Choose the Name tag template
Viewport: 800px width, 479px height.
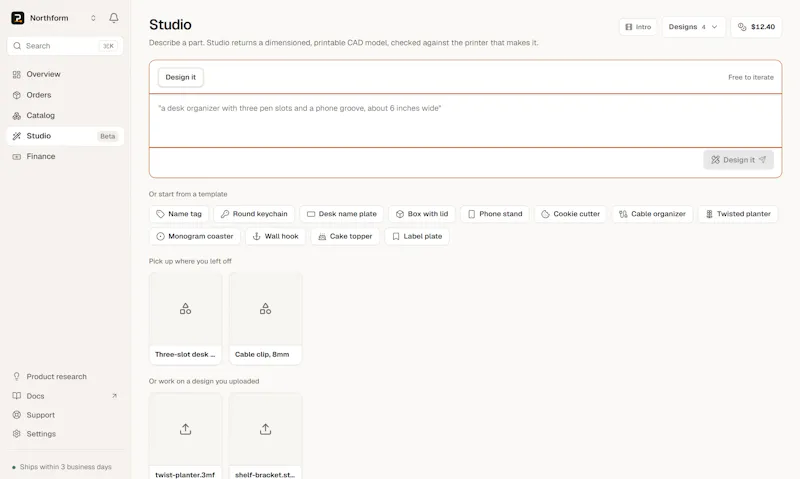coord(179,214)
